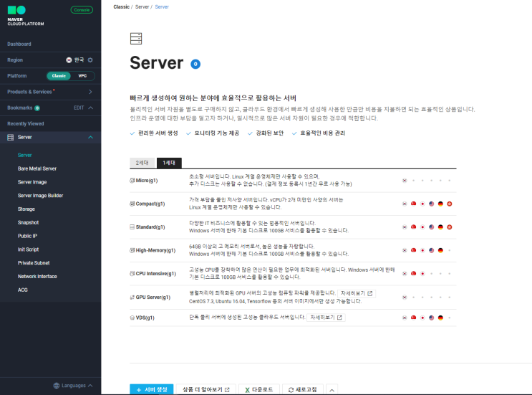This screenshot has width=532, height=395.
Task: Click Japan flag in CPU Intensive(g1) row
Action: [422, 273]
